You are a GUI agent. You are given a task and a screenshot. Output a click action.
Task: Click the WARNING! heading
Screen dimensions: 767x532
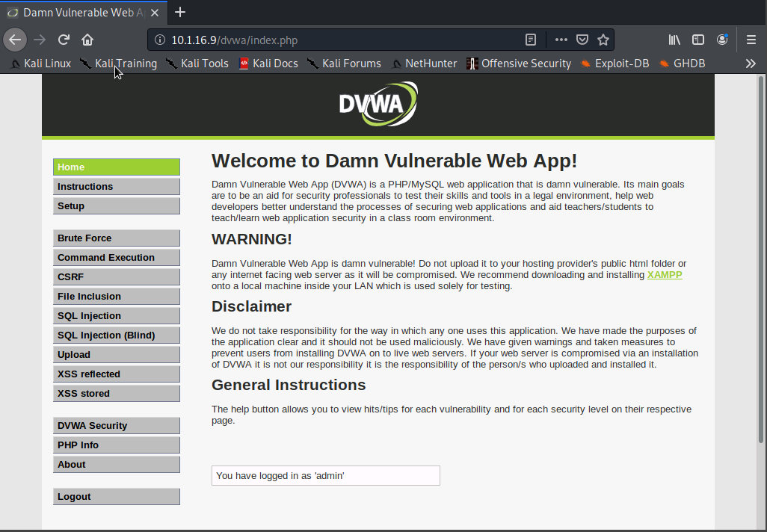click(x=251, y=239)
